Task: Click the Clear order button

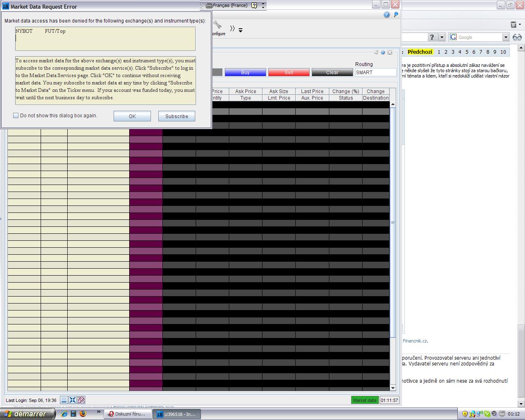Action: (x=332, y=73)
